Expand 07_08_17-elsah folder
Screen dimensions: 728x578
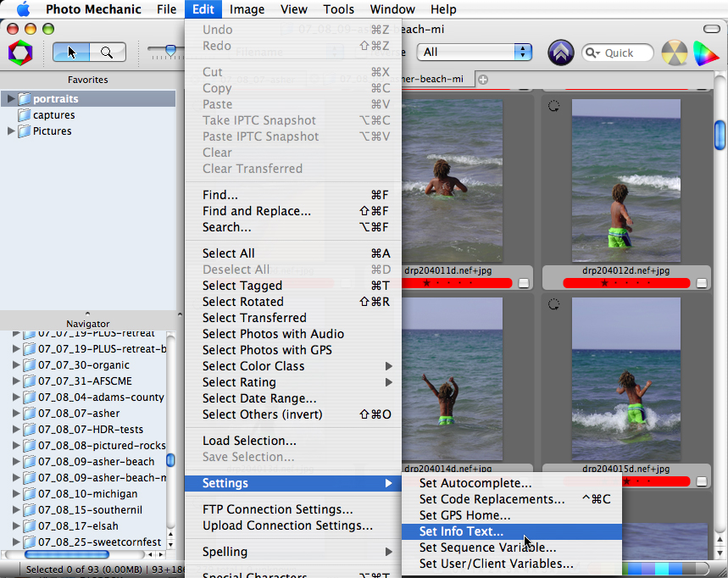tap(16, 526)
